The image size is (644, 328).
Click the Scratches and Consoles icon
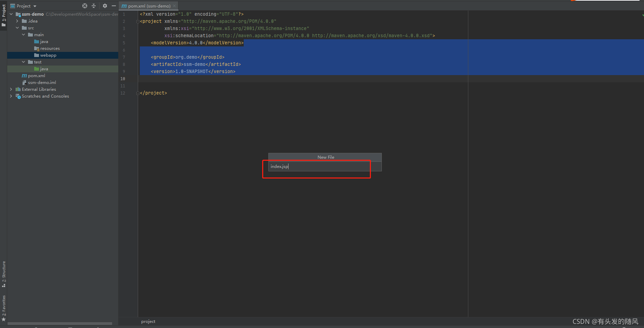tap(18, 96)
